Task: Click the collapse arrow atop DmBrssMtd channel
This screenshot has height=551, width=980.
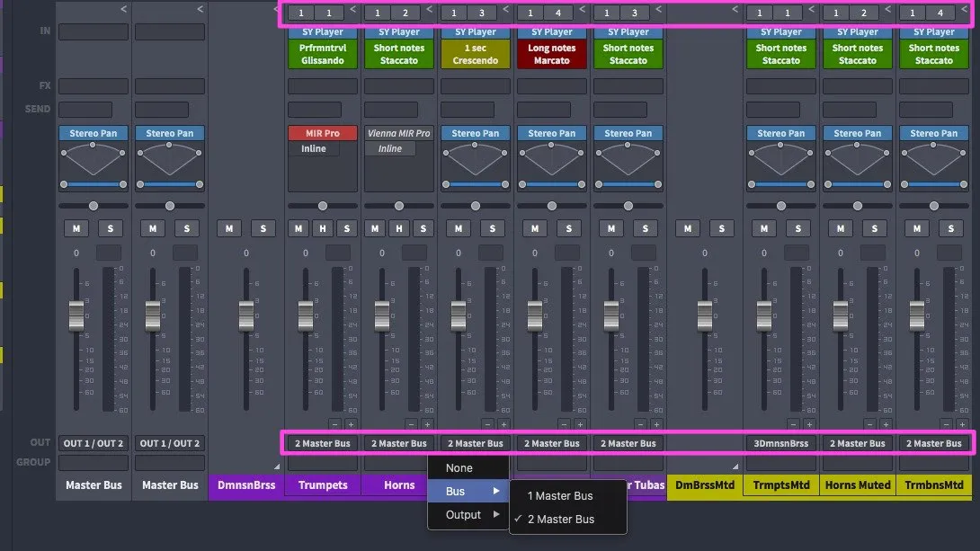Action: click(735, 9)
